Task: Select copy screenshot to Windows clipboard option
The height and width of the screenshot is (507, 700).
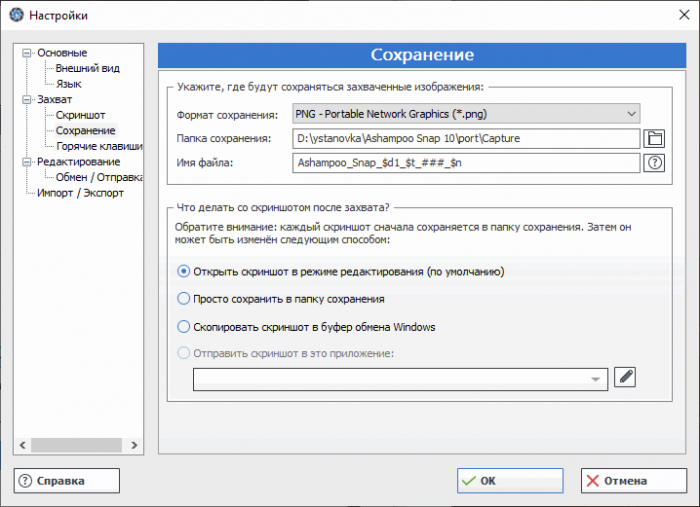Action: [x=183, y=326]
